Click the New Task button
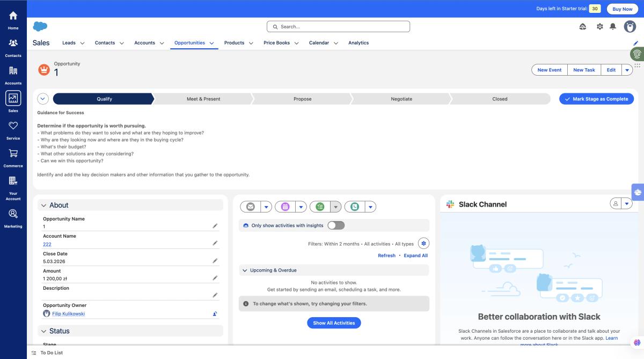 584,70
